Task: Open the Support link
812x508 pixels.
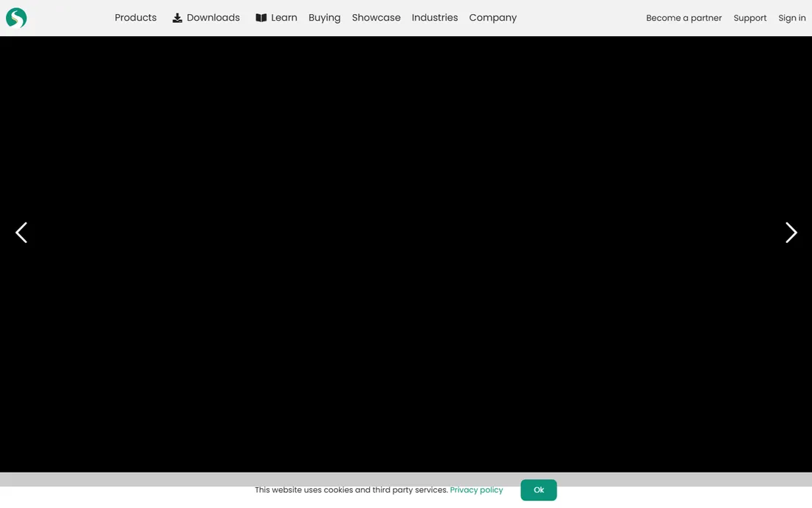Action: 750,18
